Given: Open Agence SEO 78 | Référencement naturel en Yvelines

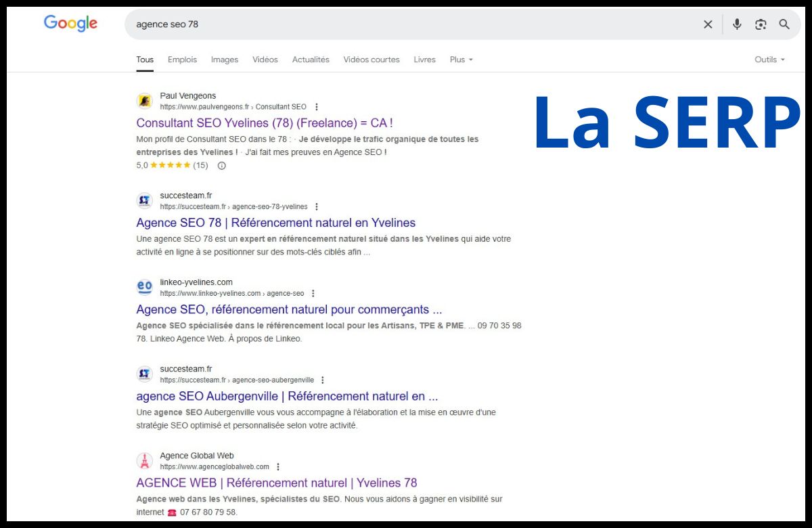Looking at the screenshot, I should pos(276,223).
